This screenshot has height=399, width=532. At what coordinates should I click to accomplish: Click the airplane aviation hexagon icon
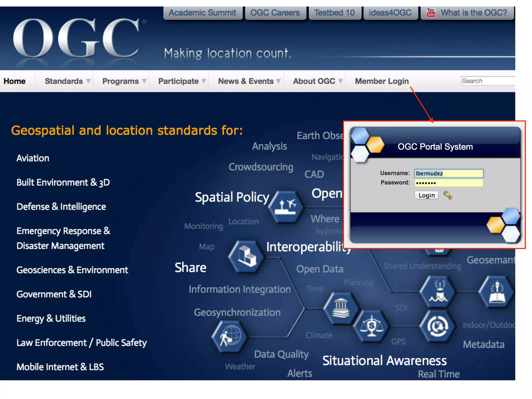coord(286,207)
